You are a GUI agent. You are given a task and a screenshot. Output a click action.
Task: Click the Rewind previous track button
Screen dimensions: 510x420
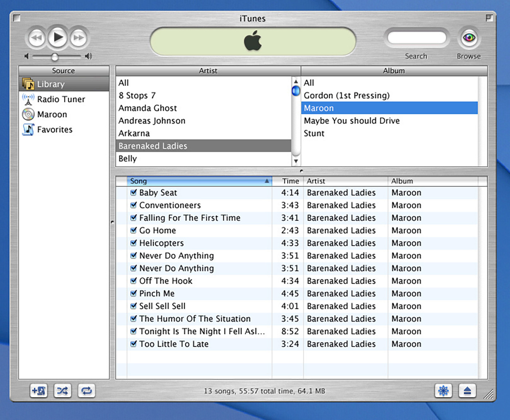[x=37, y=37]
